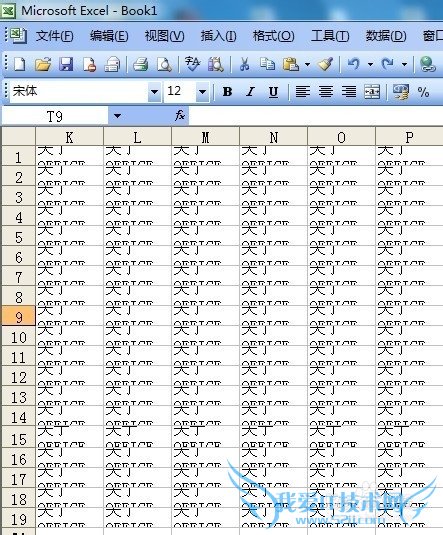Click the Name Box showing T9

click(x=55, y=116)
